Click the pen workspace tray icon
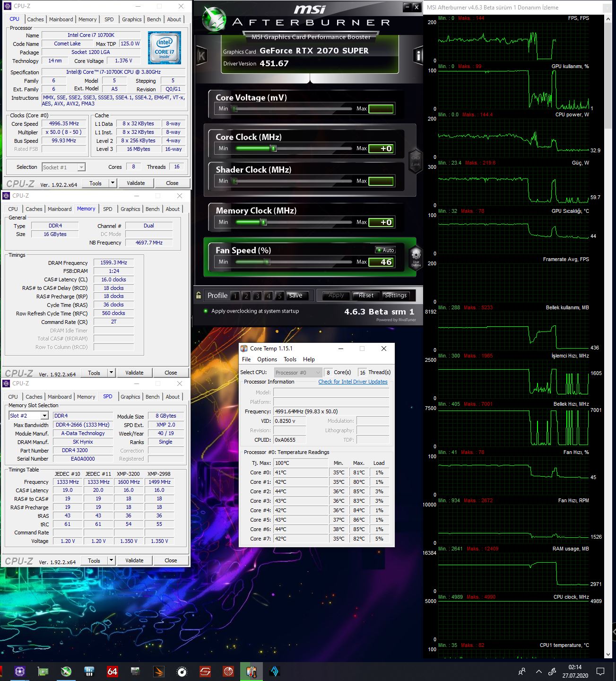This screenshot has width=616, height=681. (552, 671)
